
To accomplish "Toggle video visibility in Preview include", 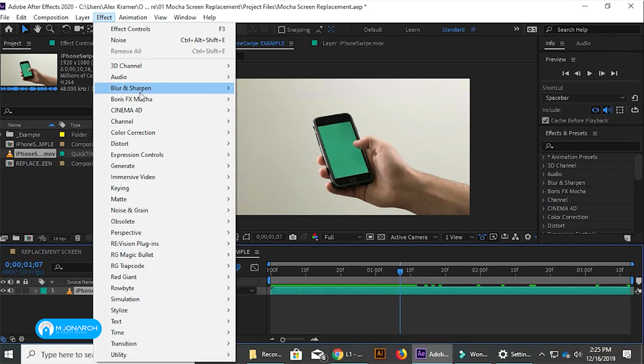I will 595,110.
